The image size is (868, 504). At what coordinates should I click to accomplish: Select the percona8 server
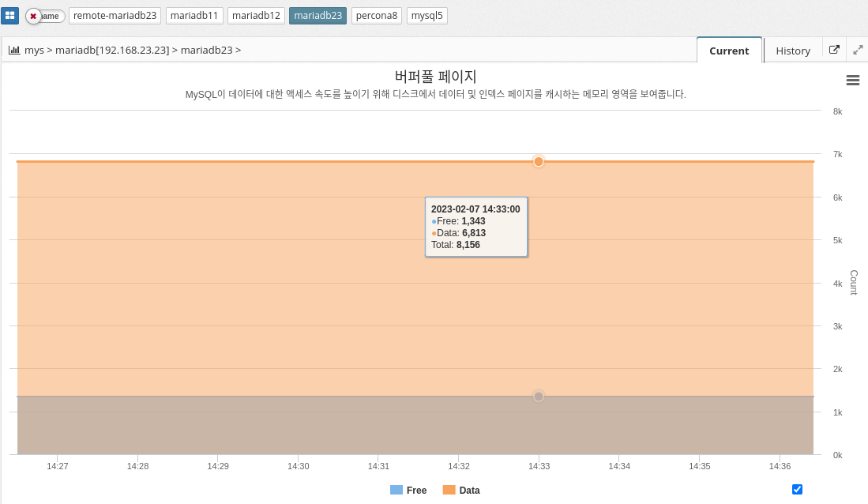[377, 16]
